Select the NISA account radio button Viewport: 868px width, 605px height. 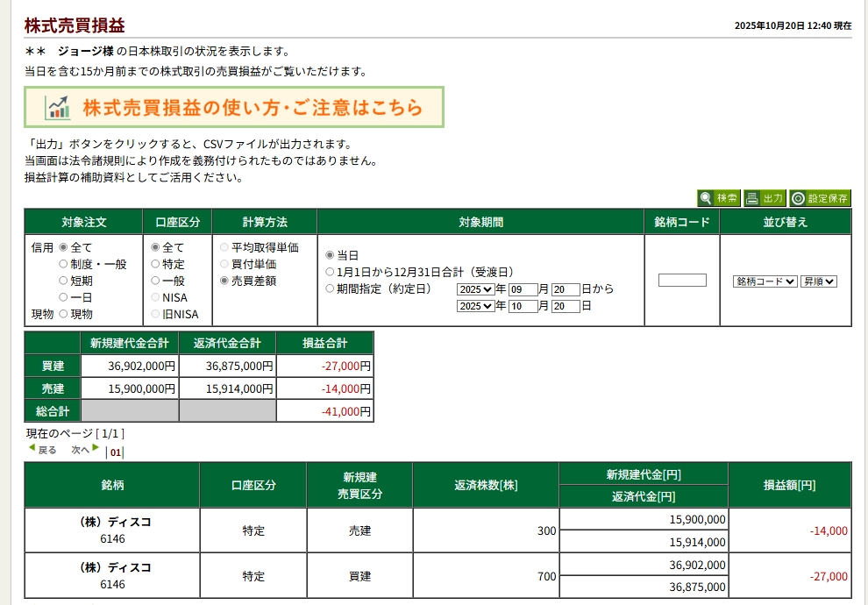pyautogui.click(x=156, y=297)
